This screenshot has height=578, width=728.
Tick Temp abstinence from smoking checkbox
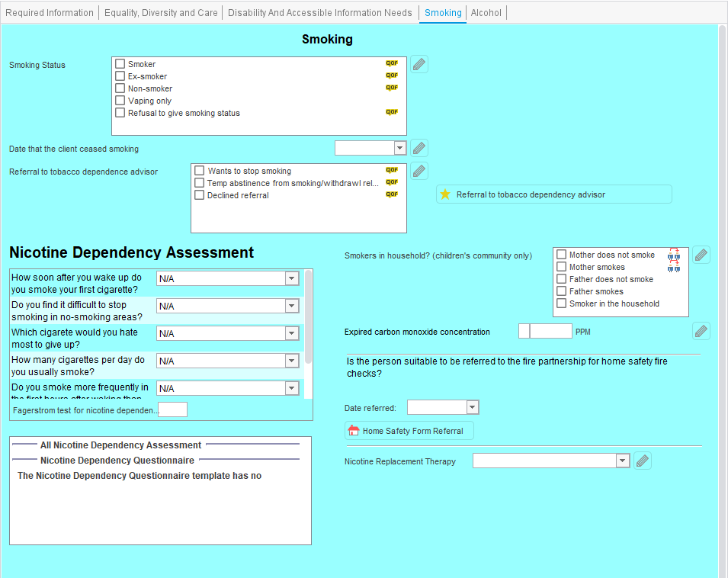pyautogui.click(x=199, y=182)
